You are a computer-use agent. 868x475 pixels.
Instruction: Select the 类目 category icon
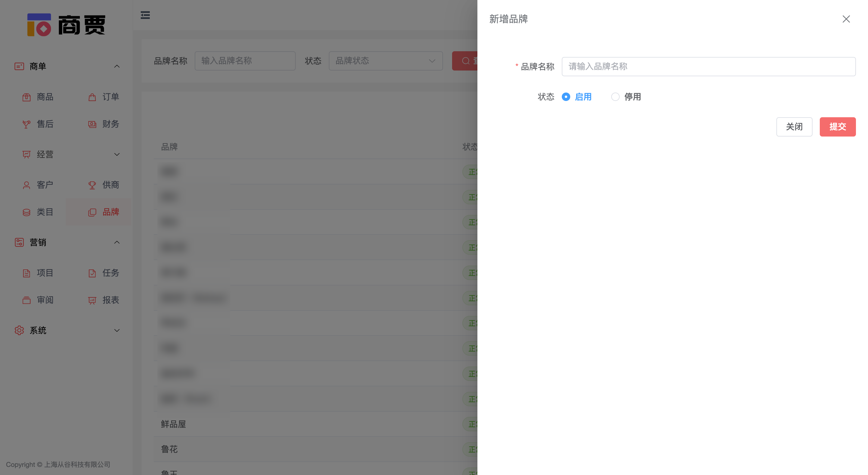coord(27,212)
